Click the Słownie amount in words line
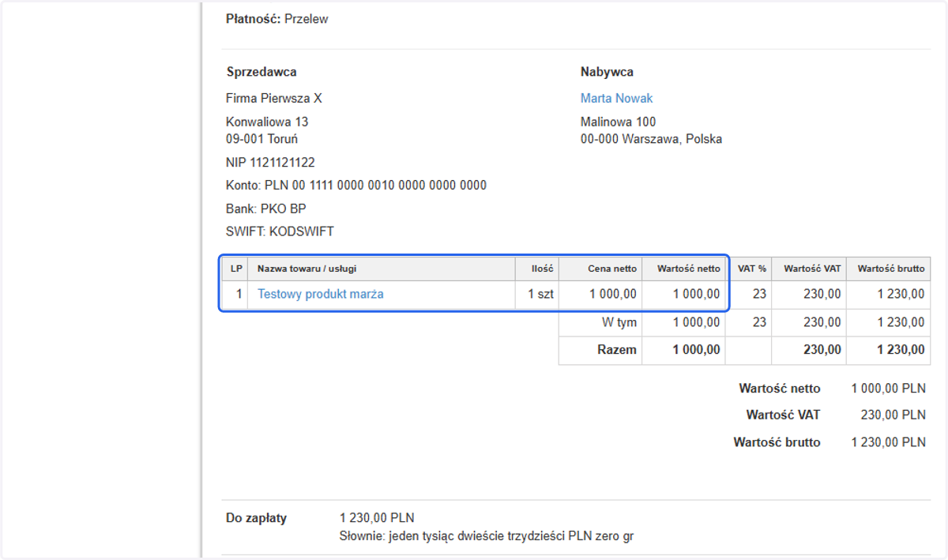 click(x=487, y=537)
